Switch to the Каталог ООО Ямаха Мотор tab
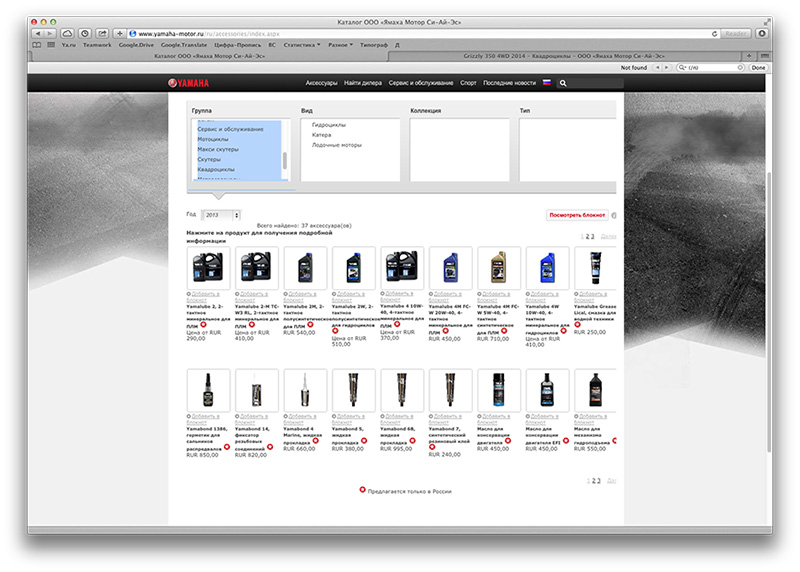The height and width of the screenshot is (572, 800). click(209, 56)
